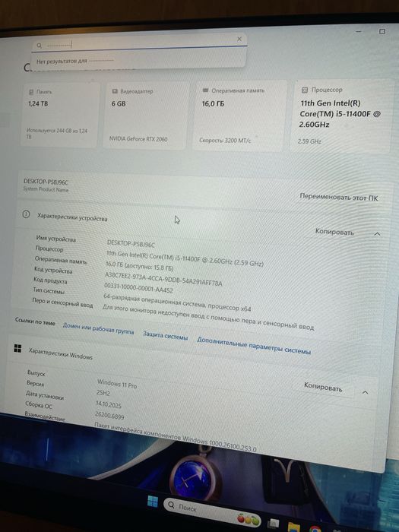The image size is (399, 532).
Task: Clear the Settings search box with X
Action: point(239,39)
